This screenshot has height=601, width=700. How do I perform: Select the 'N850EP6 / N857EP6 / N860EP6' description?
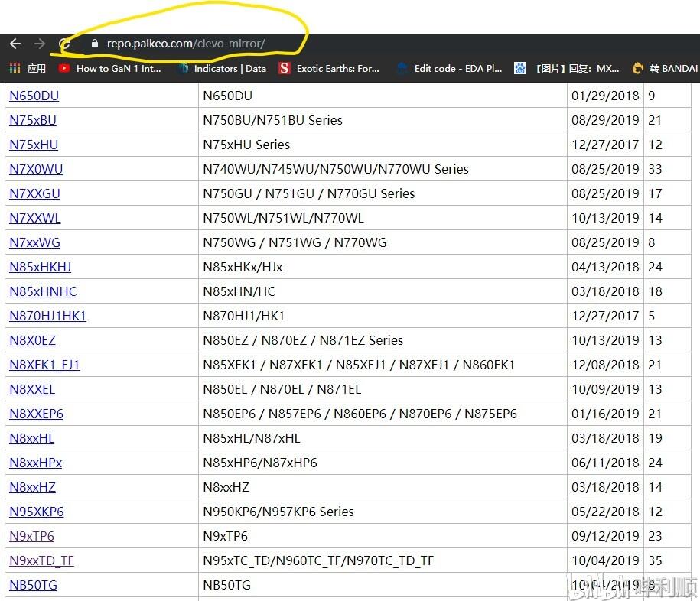[360, 414]
